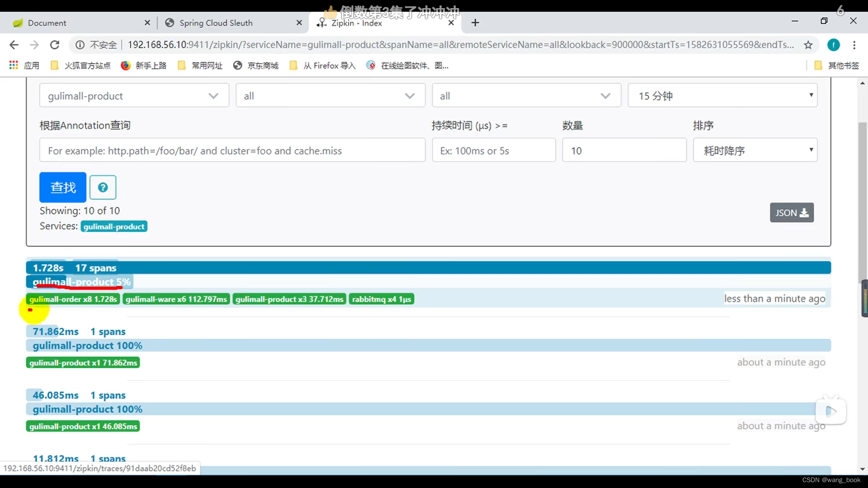Viewport: 868px width, 488px height.
Task: Download results with the JSON button
Action: coord(792,212)
